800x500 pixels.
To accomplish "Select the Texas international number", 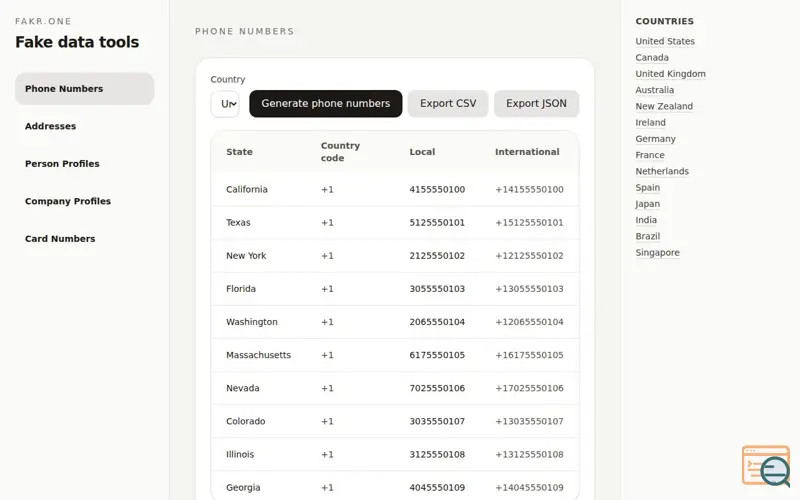I will [x=529, y=223].
